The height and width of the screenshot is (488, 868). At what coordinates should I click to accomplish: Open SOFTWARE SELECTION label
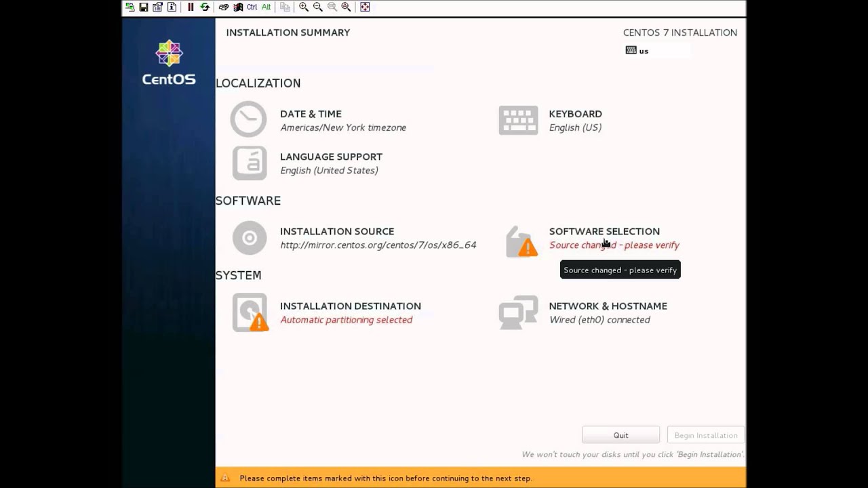(604, 231)
